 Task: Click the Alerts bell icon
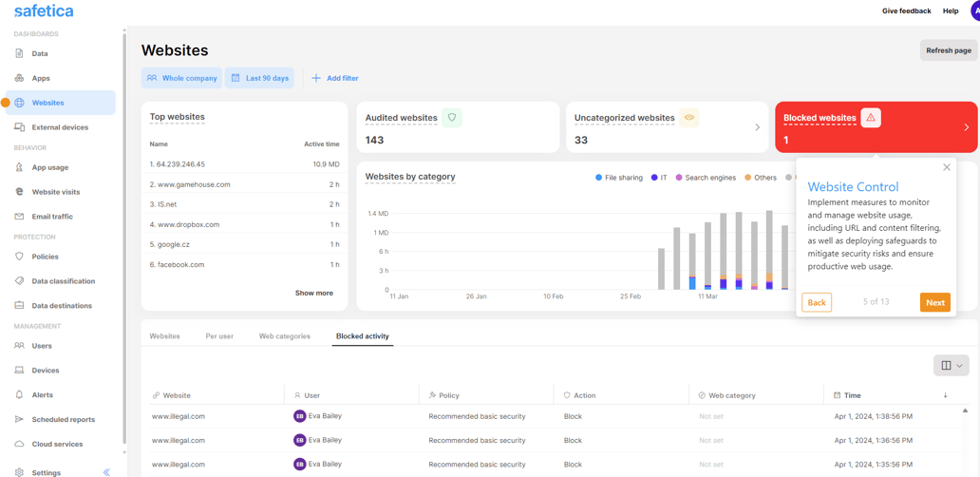pyautogui.click(x=19, y=395)
